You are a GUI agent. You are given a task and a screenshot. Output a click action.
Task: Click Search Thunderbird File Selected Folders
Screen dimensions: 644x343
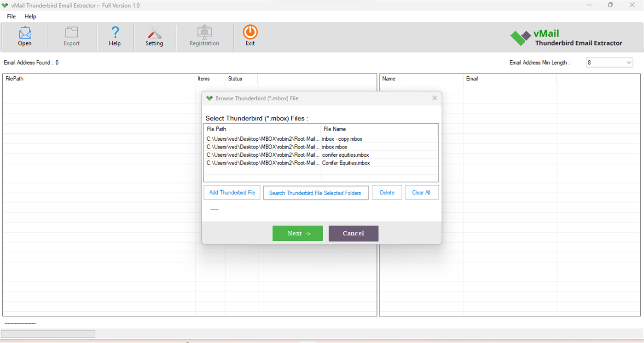pos(315,192)
